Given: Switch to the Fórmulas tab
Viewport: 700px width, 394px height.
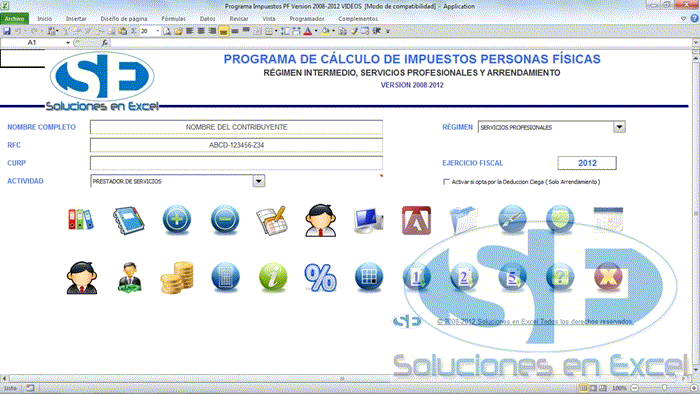Looking at the screenshot, I should point(173,19).
